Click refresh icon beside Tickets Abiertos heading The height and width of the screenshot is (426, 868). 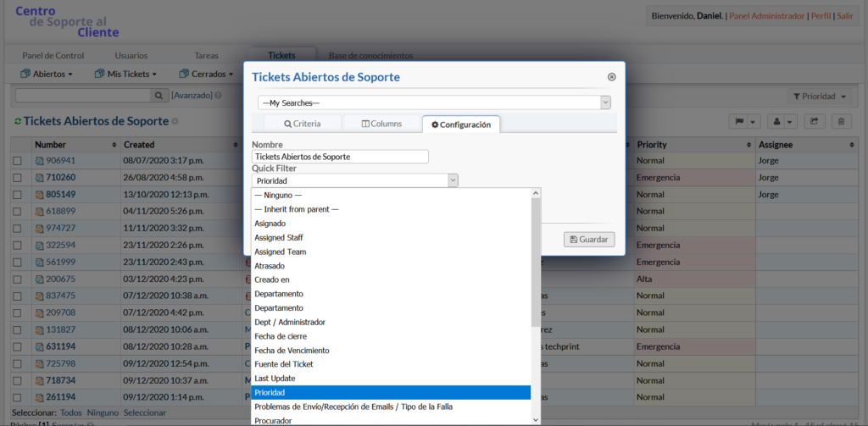pos(18,122)
